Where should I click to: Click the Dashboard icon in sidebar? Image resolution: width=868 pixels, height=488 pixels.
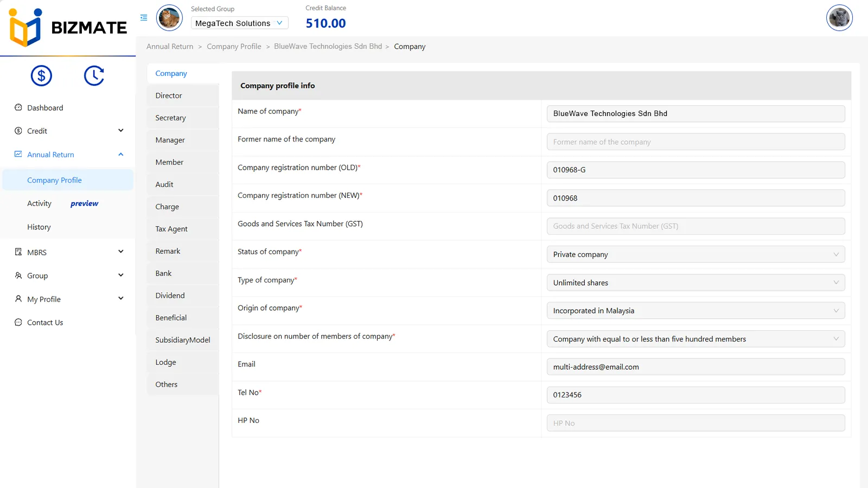pyautogui.click(x=18, y=107)
